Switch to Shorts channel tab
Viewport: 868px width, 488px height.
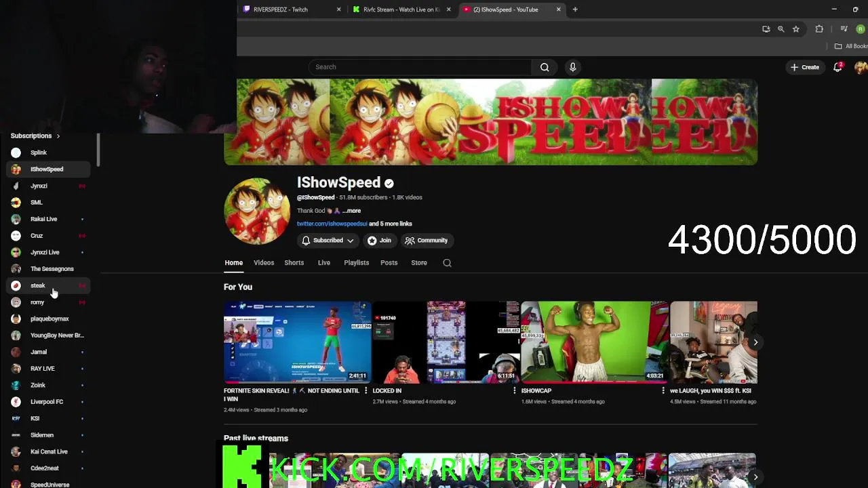tap(294, 263)
